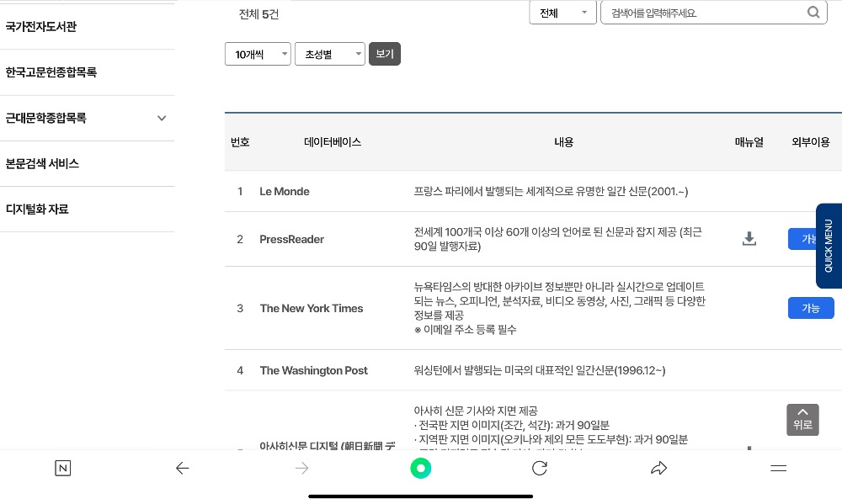Open 국가전자도서관 in the sidebar
842x504 pixels.
click(x=40, y=26)
